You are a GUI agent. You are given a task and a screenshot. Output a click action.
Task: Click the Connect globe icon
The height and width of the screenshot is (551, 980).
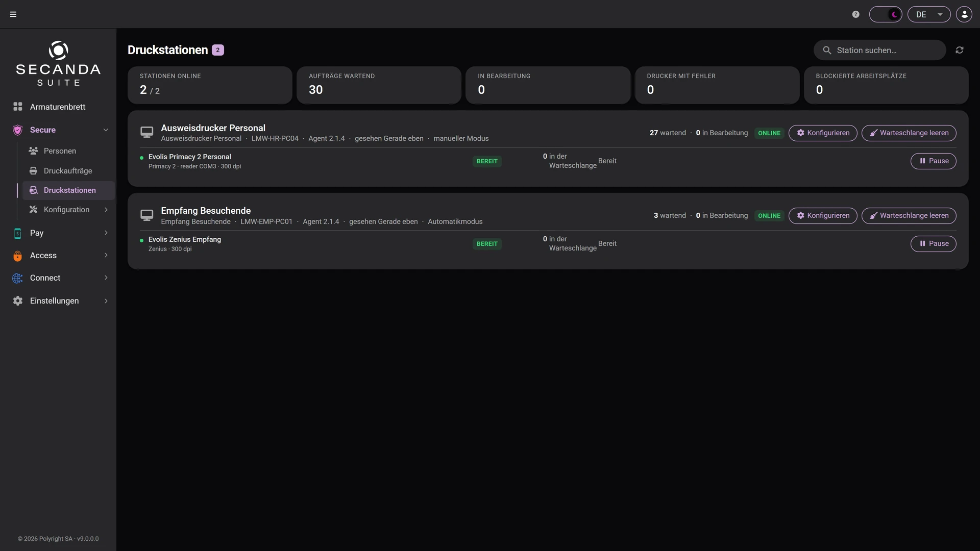pos(17,278)
